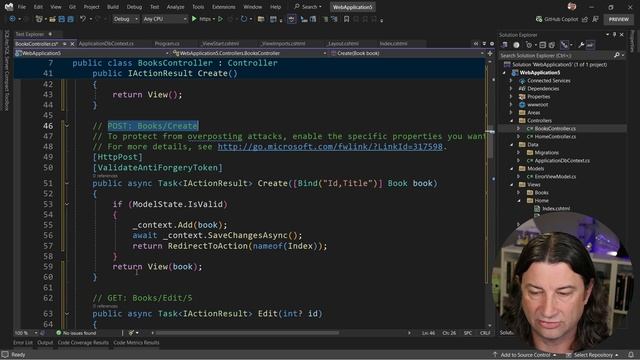This screenshot has height=360, width=640.
Task: Click the split editor plus icon
Action: coord(490,53)
